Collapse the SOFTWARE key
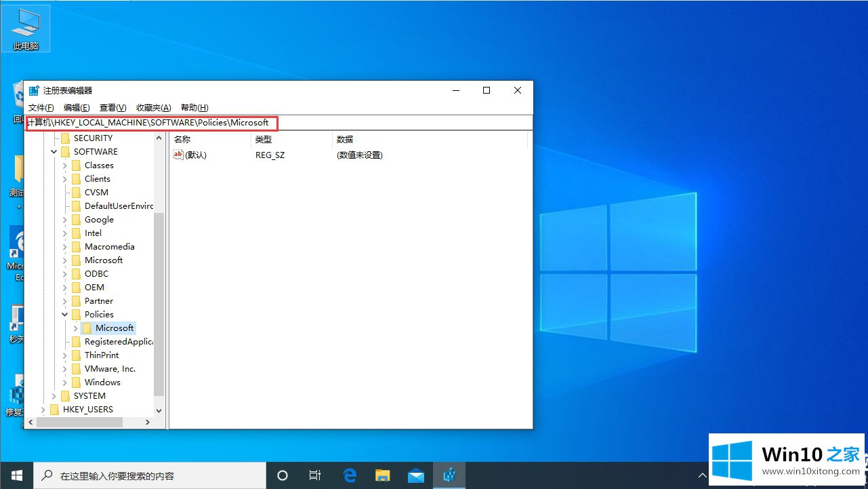Image resolution: width=868 pixels, height=489 pixels. (54, 152)
